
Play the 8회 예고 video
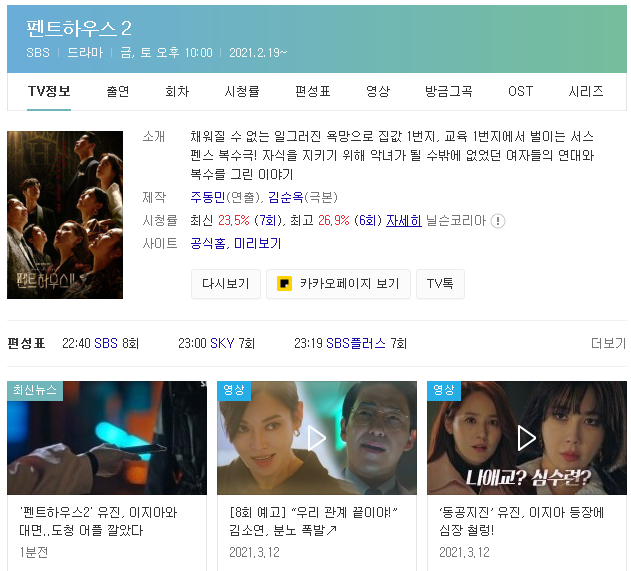317,438
